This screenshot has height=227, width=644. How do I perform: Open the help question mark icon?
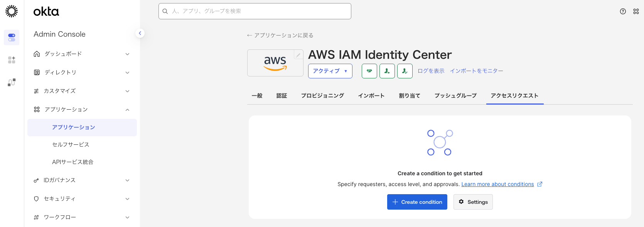pos(623,11)
